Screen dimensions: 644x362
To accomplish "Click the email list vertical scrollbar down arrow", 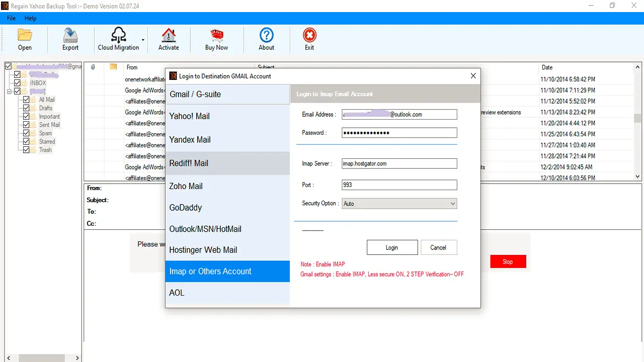I will click(638, 176).
